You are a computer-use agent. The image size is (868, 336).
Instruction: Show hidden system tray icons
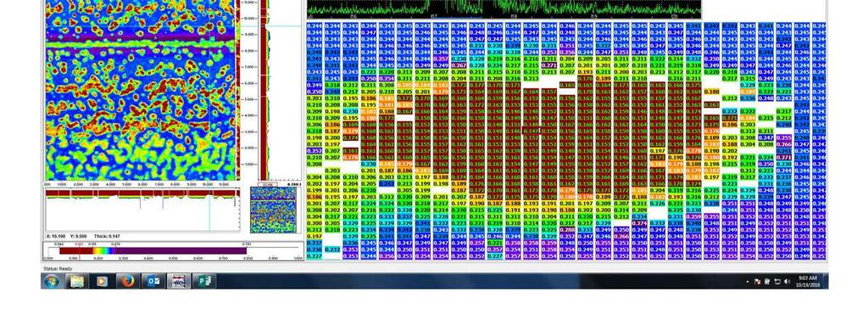748,282
